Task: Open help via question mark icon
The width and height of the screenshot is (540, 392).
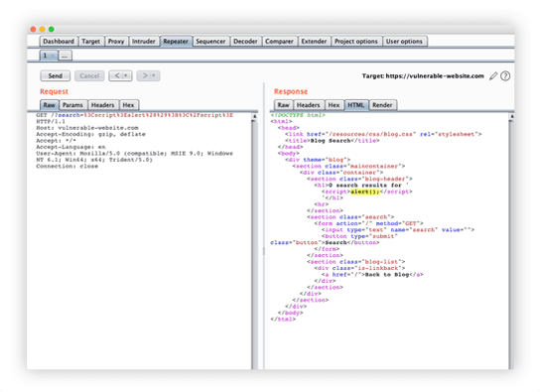Action: pyautogui.click(x=505, y=75)
